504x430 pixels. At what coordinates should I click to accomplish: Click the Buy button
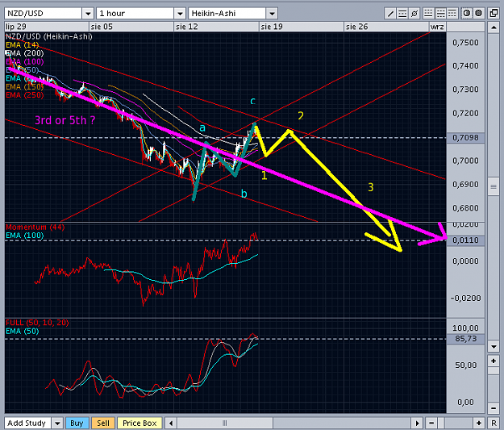[x=77, y=423]
